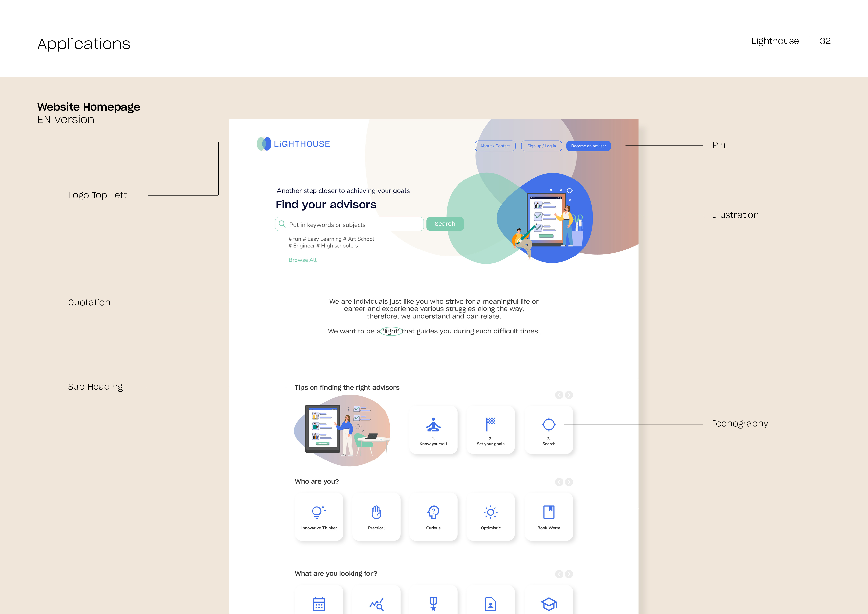Select the Search crosshair icon card

pos(548,429)
